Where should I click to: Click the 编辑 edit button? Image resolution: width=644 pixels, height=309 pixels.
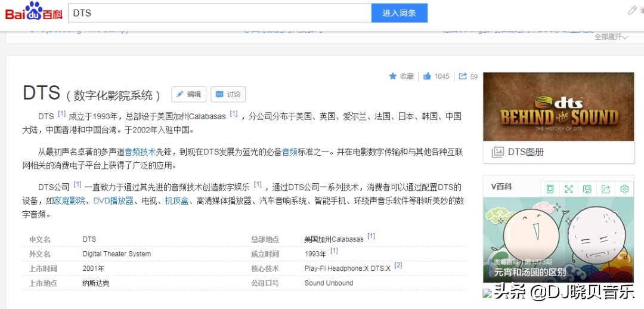(188, 94)
